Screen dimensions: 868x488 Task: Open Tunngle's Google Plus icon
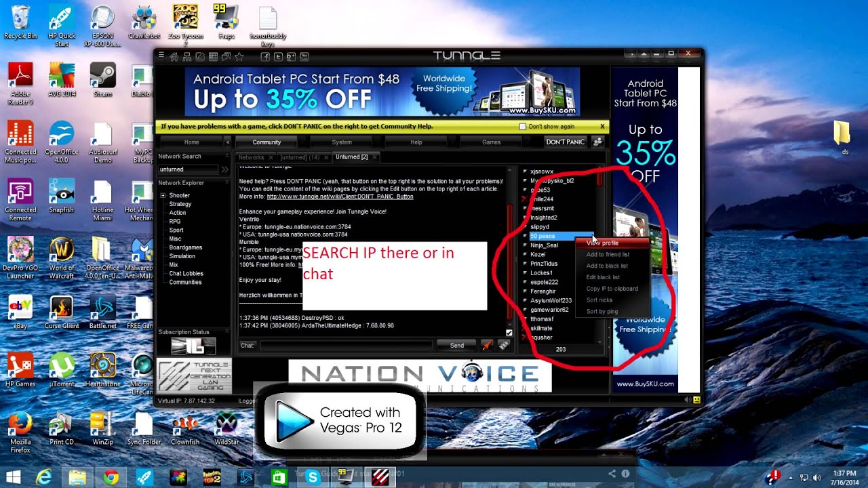click(291, 56)
